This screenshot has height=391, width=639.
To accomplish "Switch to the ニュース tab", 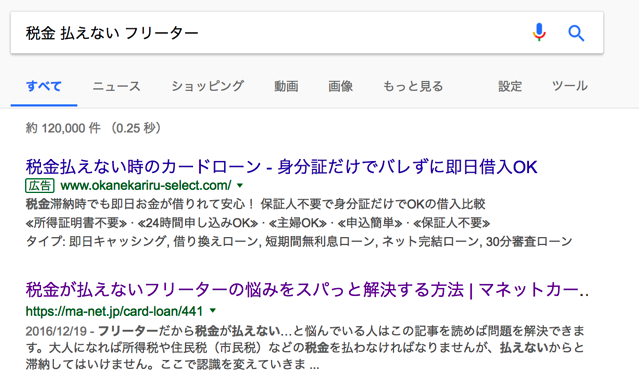I will pos(117,86).
